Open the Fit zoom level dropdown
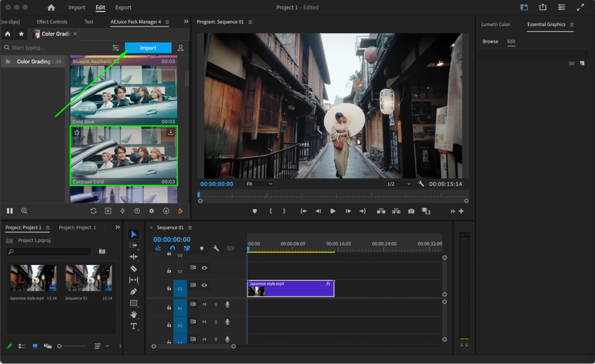This screenshot has width=595, height=364. (x=259, y=184)
